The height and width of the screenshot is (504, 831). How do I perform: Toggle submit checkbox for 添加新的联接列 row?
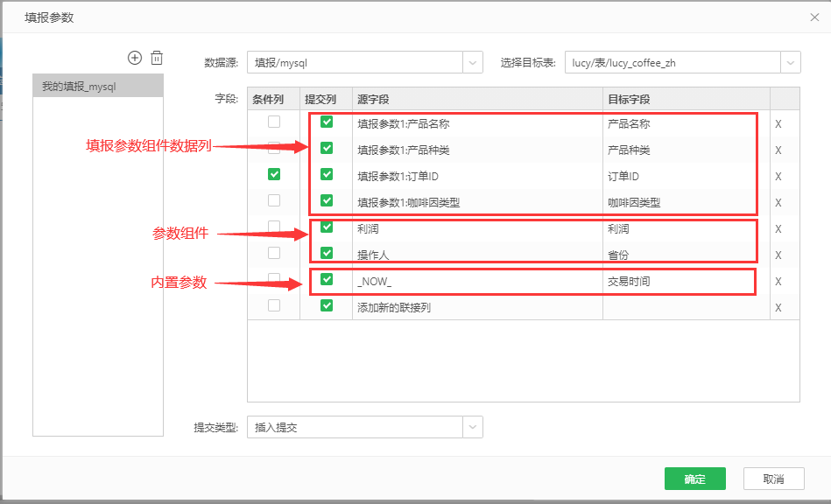tap(327, 306)
